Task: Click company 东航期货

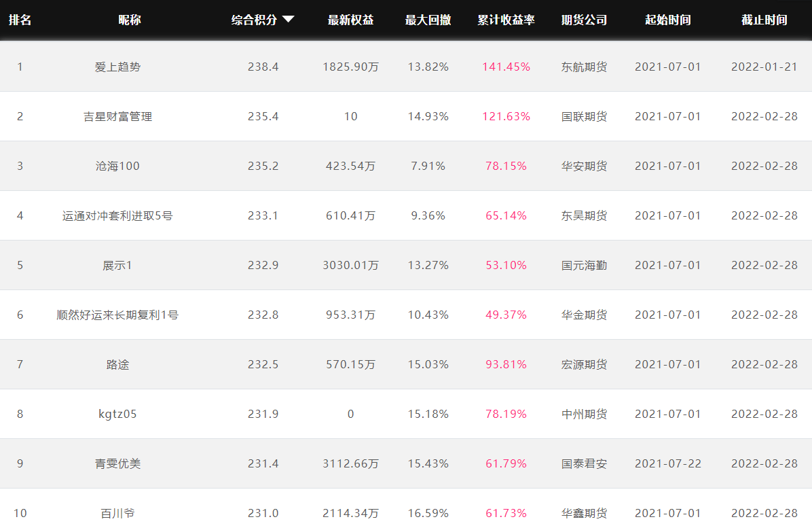Action: click(x=584, y=67)
